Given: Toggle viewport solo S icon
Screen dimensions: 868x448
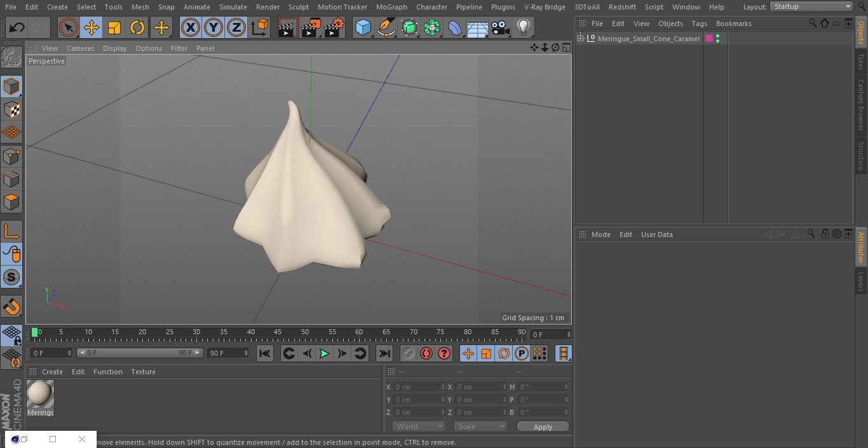Looking at the screenshot, I should 11,277.
